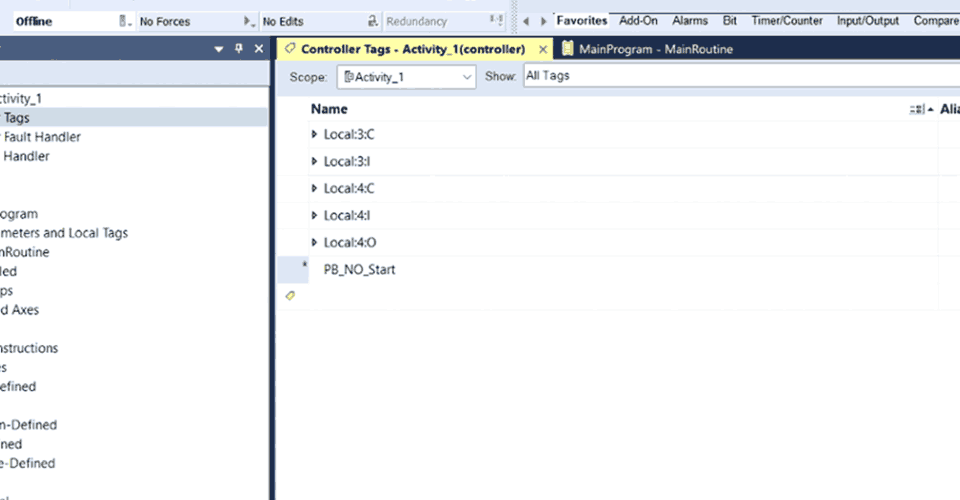Expand the Local:3:C tag
The height and width of the screenshot is (500, 960).
tap(315, 134)
